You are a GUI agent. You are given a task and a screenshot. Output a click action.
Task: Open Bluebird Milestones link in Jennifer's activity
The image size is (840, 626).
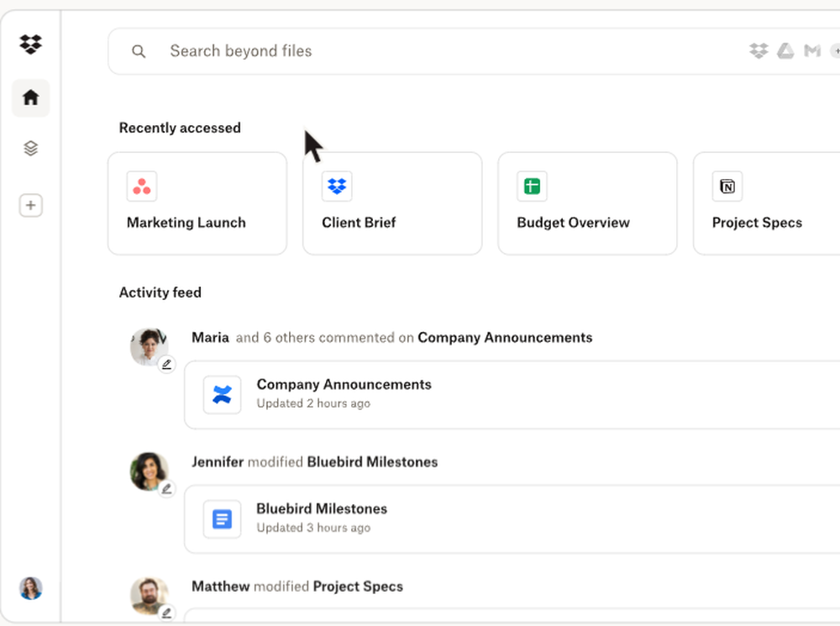[372, 462]
